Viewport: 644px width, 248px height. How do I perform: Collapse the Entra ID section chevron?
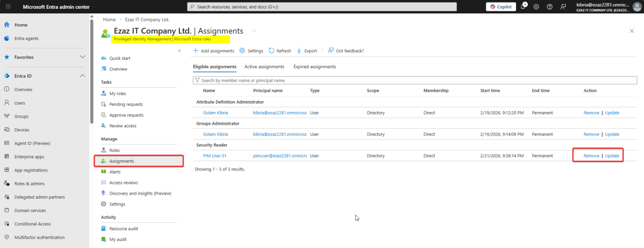82,76
